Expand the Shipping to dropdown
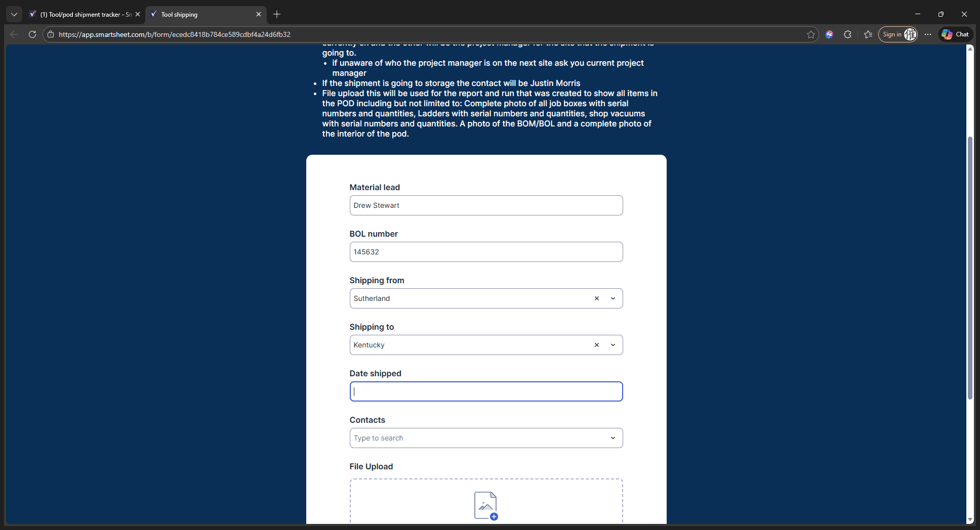 pyautogui.click(x=613, y=345)
